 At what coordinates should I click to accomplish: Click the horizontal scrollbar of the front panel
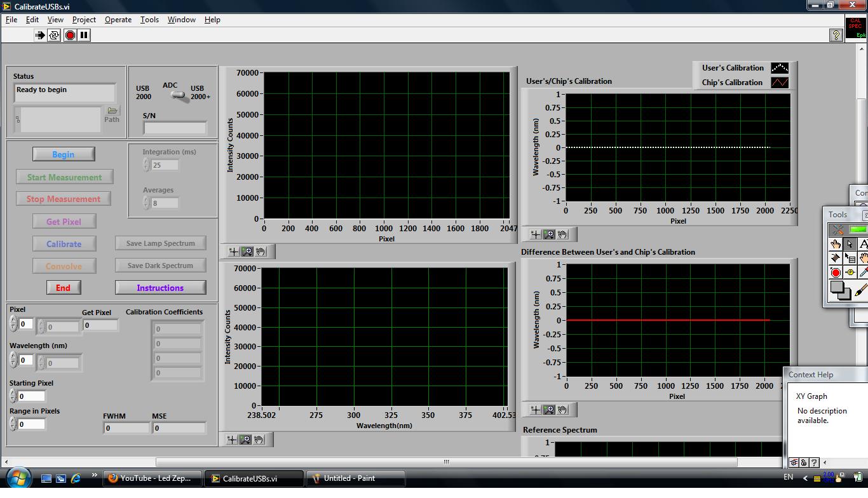click(446, 462)
